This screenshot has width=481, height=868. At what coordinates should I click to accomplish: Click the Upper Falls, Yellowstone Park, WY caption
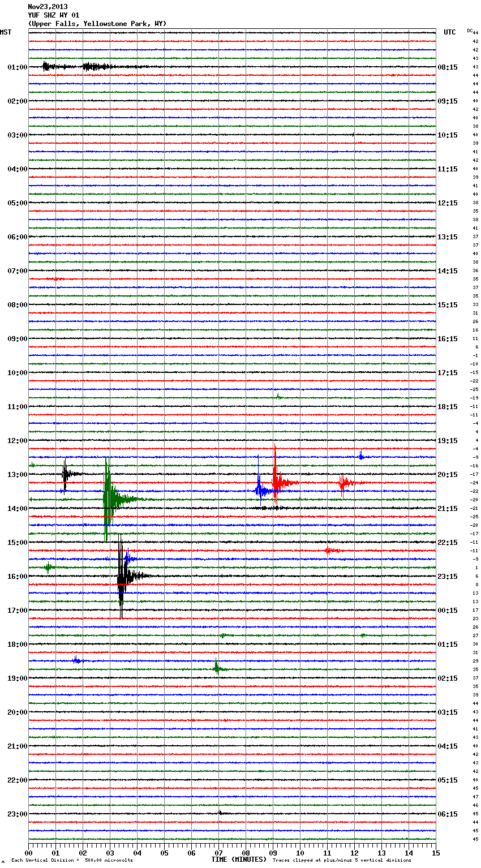(x=97, y=24)
